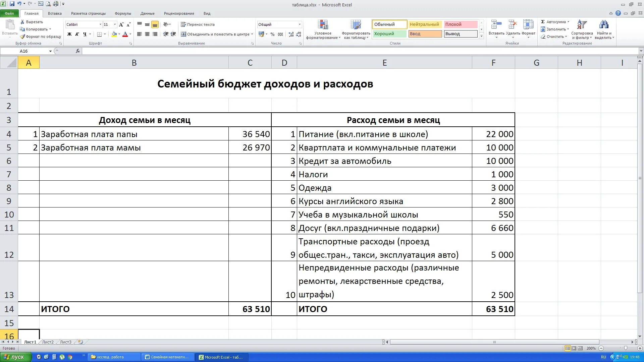Toggle Wrap Text option
Image resolution: width=644 pixels, height=362 pixels.
click(x=198, y=24)
